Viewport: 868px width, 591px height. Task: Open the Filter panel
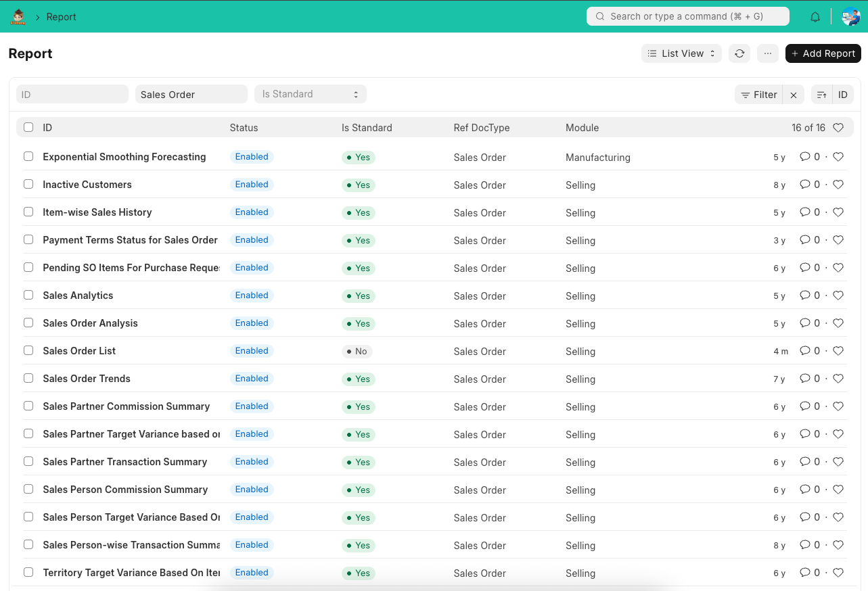(758, 94)
